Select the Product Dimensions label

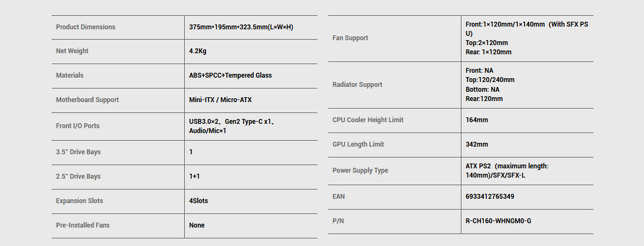click(x=85, y=27)
